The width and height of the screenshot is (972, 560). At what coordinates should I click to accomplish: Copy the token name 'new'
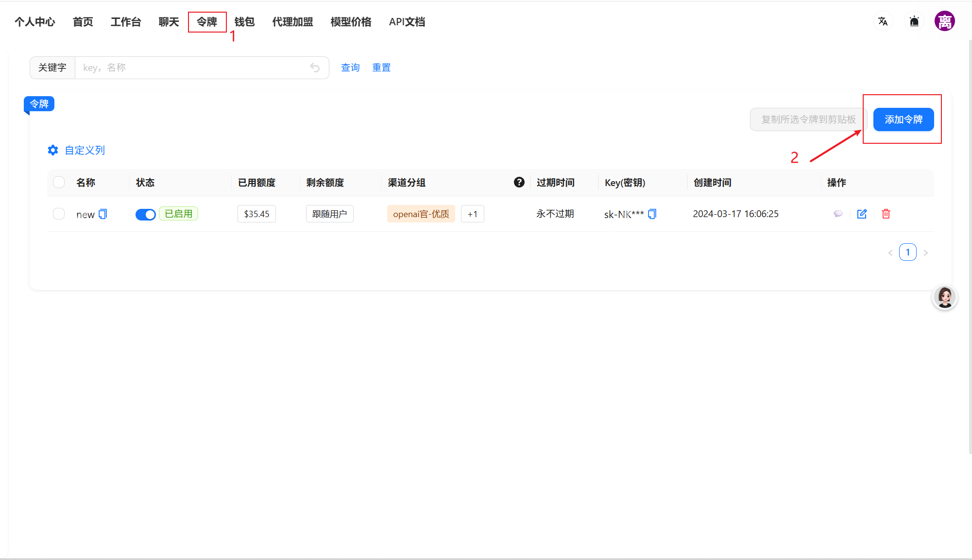(103, 214)
